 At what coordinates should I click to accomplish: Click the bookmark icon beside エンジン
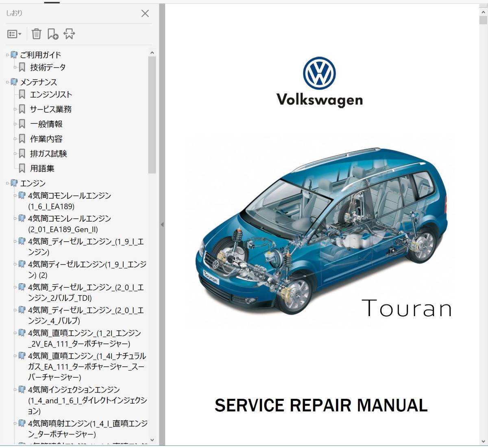tap(14, 184)
